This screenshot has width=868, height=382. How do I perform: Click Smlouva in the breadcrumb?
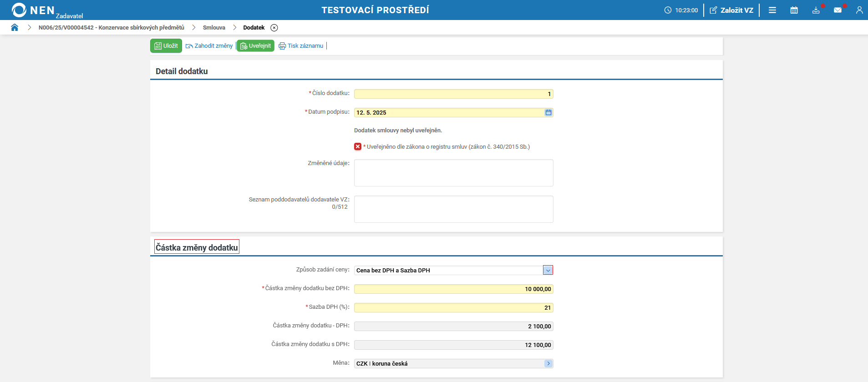[x=214, y=28]
